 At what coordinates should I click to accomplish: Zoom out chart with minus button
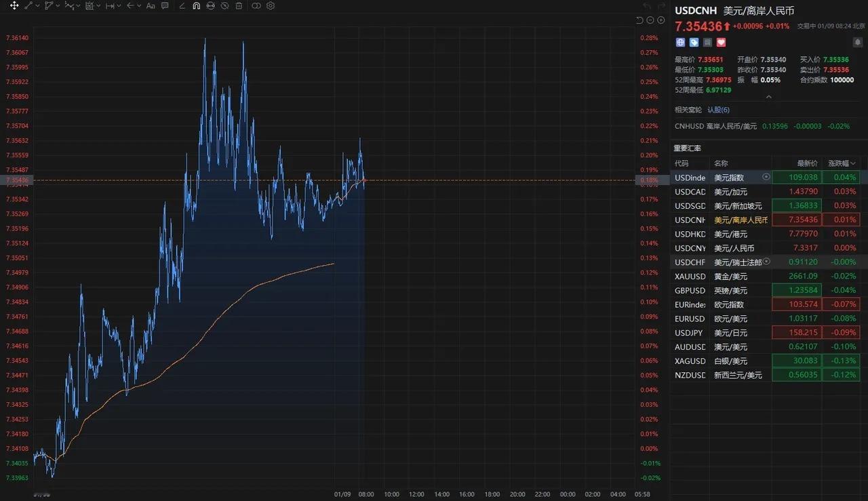650,20
